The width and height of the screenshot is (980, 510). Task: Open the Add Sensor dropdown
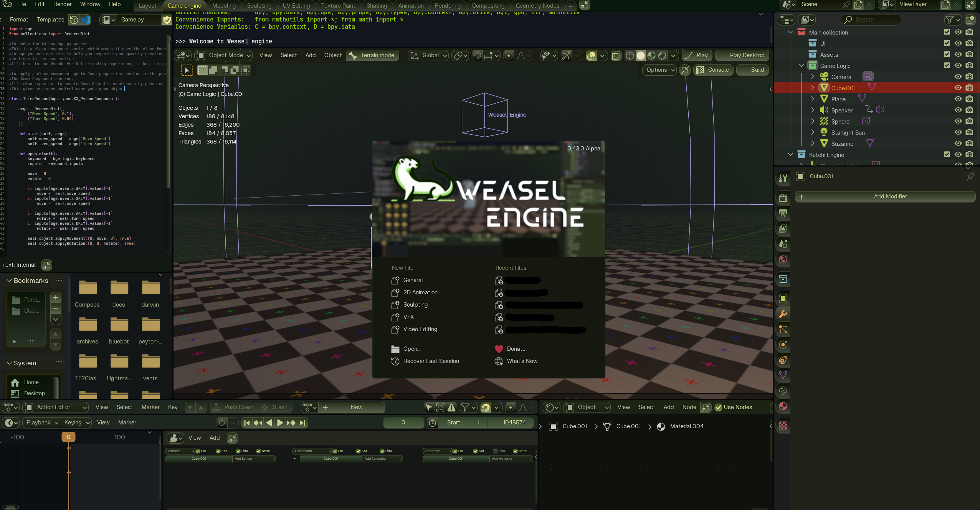(254, 459)
